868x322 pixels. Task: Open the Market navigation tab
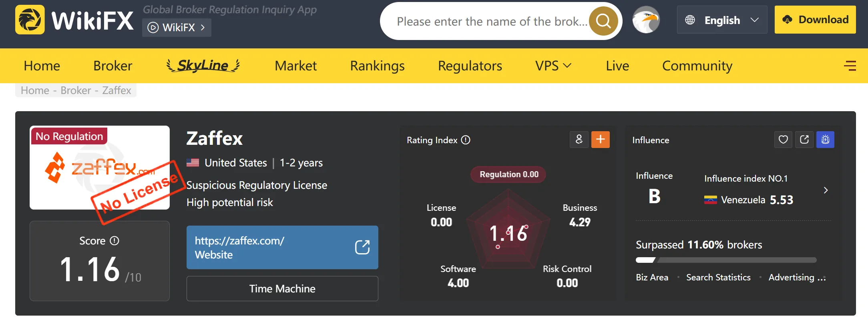pos(296,66)
